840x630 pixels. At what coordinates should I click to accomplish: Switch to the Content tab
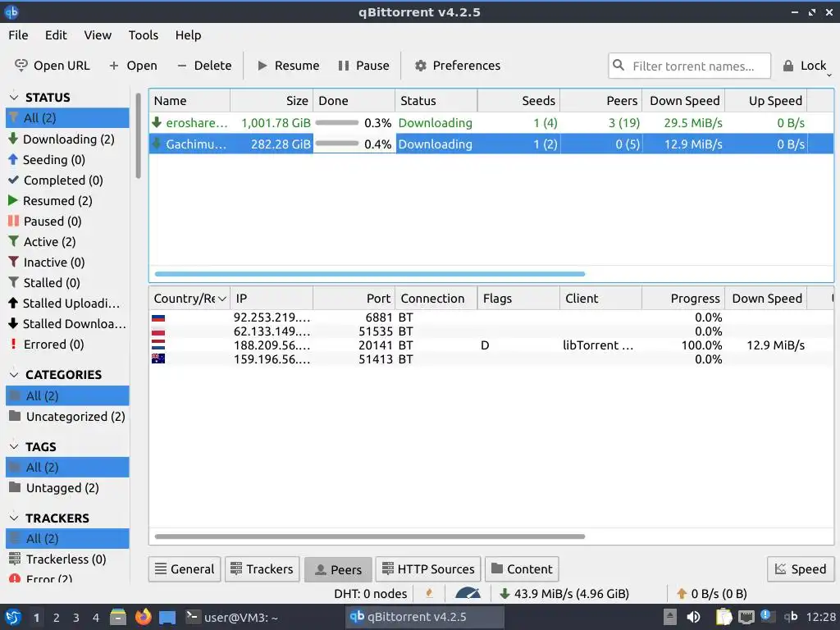tap(522, 569)
